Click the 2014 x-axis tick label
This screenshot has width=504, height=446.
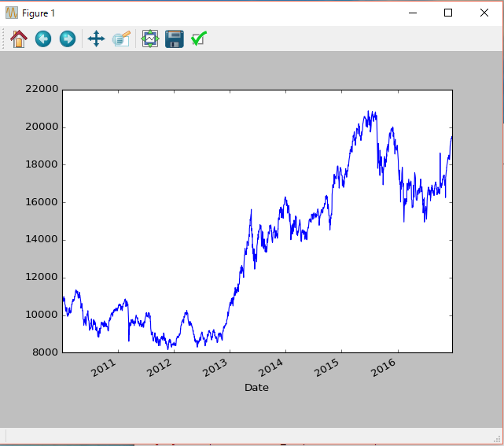coord(271,368)
